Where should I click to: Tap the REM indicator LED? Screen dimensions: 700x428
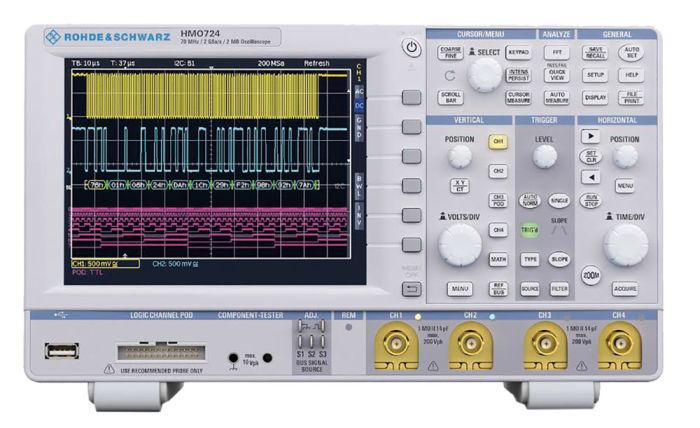349,327
